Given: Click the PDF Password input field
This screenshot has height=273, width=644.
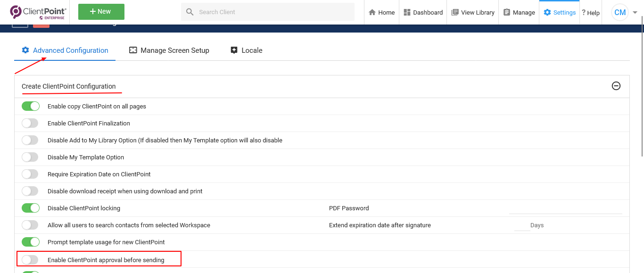Looking at the screenshot, I should [x=566, y=208].
